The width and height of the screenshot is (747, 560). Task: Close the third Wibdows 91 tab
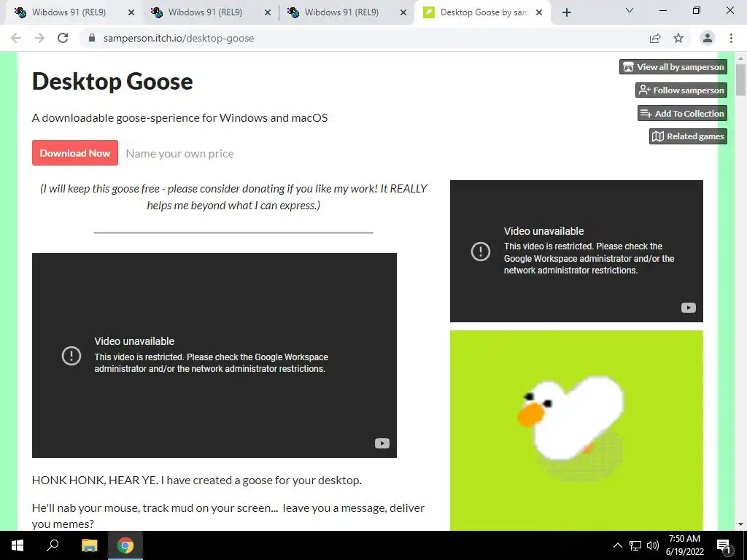(x=403, y=12)
